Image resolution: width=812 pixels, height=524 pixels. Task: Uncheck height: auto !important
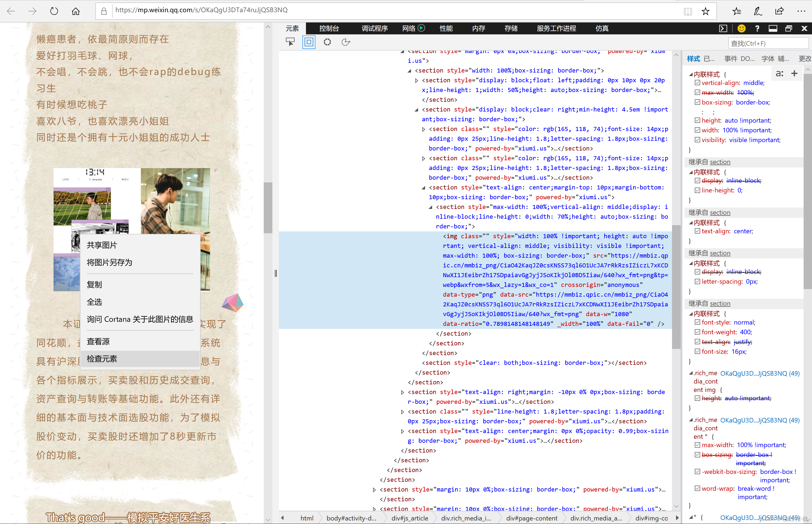click(x=697, y=120)
